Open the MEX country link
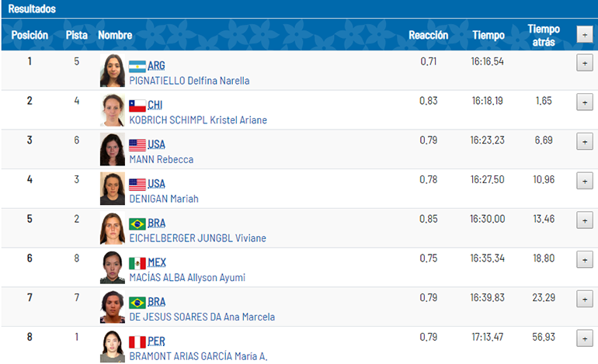This screenshot has height=364, width=598. (157, 262)
